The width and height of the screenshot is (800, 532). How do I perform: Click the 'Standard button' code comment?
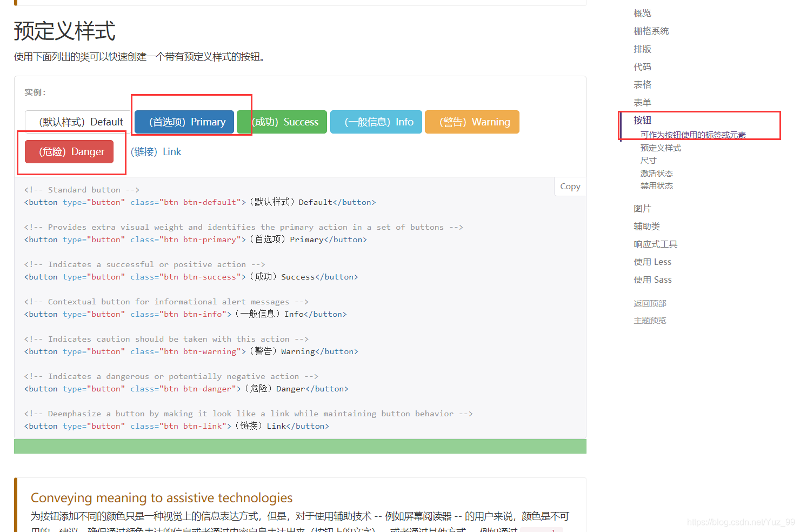pyautogui.click(x=82, y=190)
